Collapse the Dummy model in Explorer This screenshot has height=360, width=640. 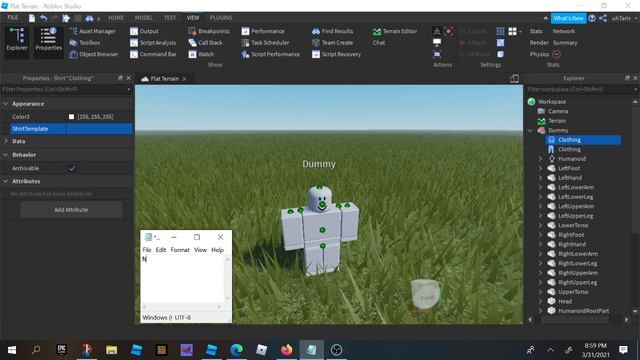point(531,131)
